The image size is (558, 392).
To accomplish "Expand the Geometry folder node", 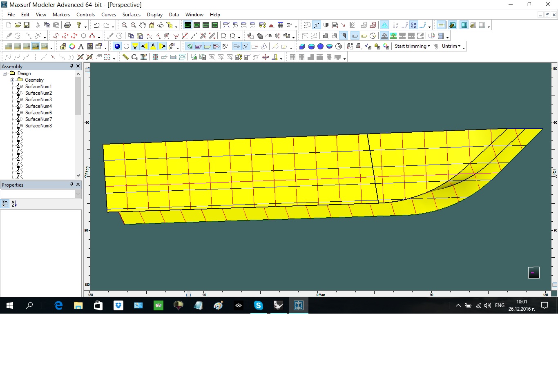I will [12, 80].
